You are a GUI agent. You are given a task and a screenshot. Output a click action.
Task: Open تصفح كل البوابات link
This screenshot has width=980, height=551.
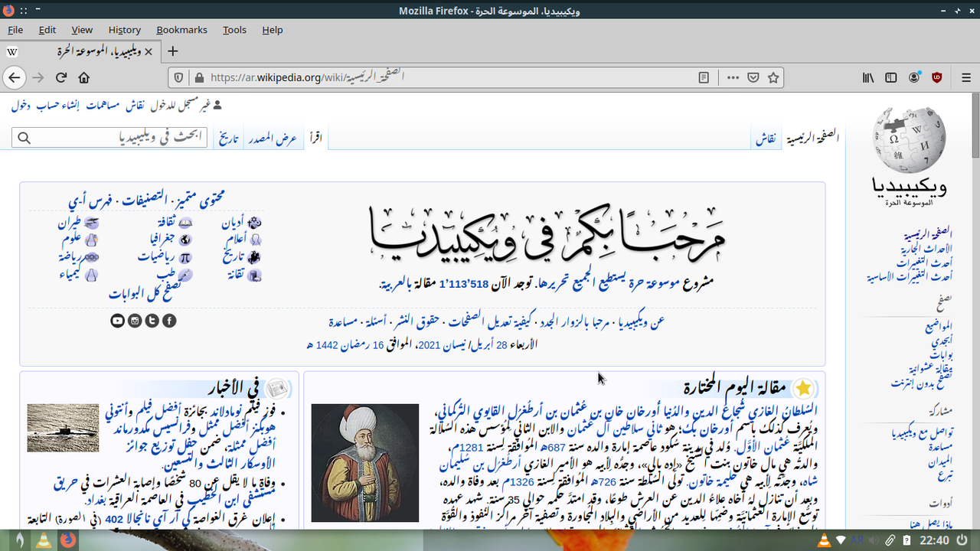145,292
